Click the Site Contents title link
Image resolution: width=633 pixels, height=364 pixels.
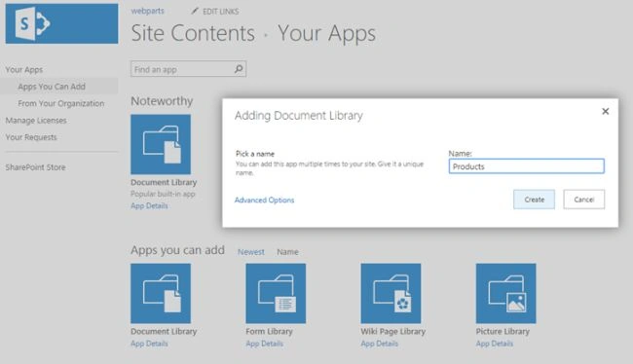193,33
